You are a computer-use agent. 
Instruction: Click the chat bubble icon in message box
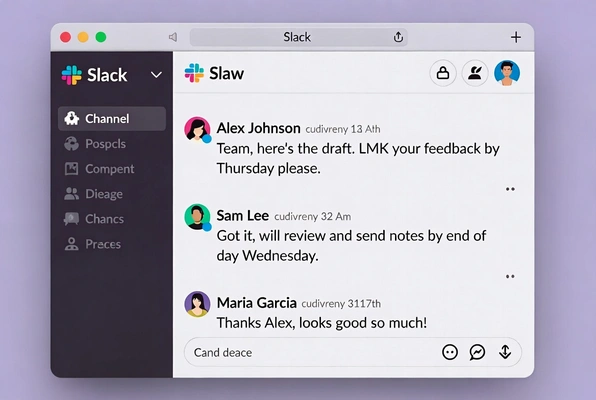(477, 352)
